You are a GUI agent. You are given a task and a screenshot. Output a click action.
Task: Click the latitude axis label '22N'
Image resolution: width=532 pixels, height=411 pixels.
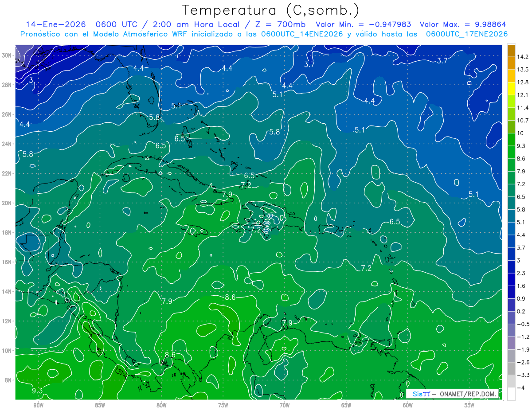pyautogui.click(x=7, y=173)
